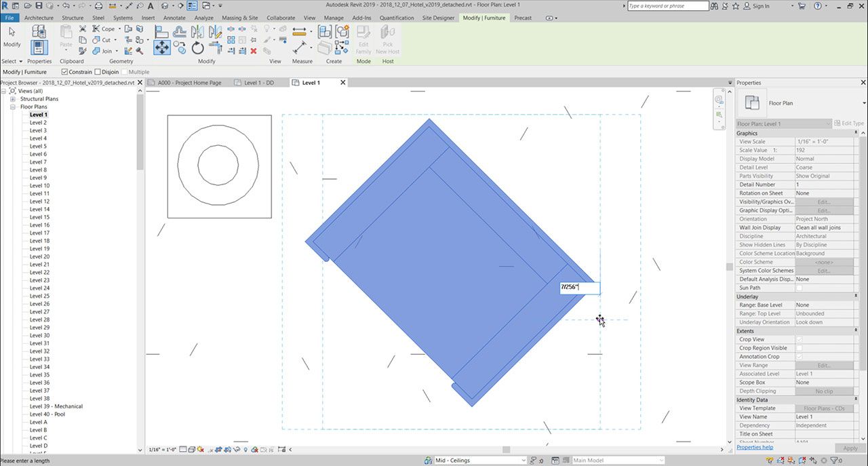
Task: Click the 1/16" = 1'-0" view scale control
Action: [x=163, y=450]
